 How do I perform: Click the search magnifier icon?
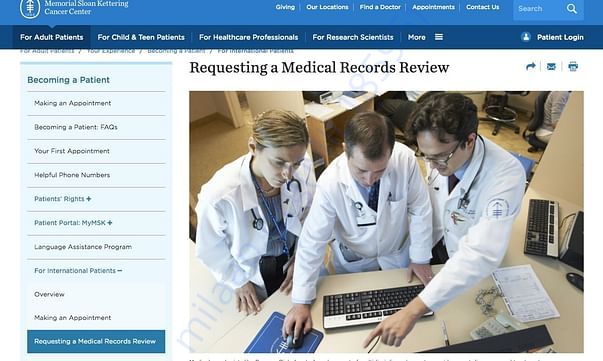pos(571,9)
